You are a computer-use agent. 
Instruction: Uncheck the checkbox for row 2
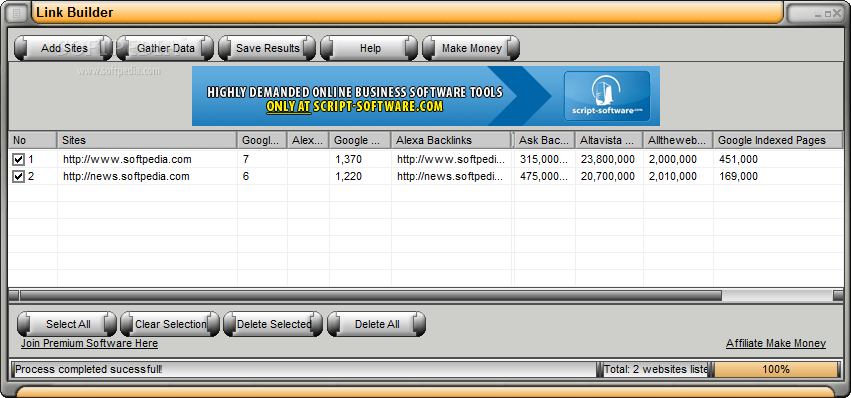pyautogui.click(x=18, y=176)
